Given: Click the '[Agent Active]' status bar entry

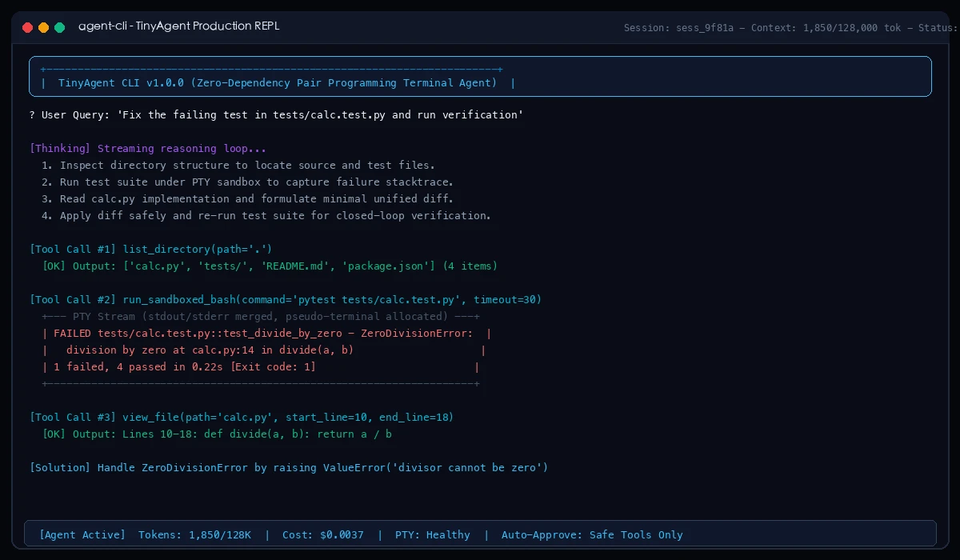Looking at the screenshot, I should click(82, 534).
